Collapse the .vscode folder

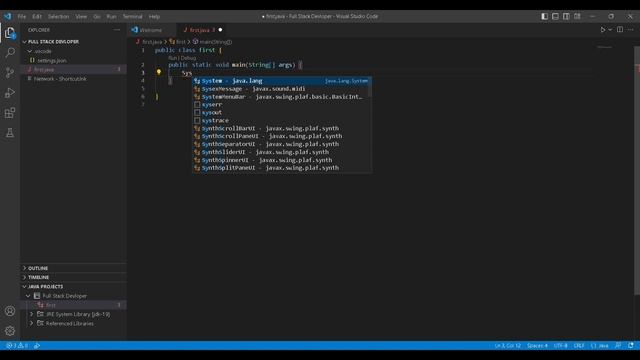(30, 51)
